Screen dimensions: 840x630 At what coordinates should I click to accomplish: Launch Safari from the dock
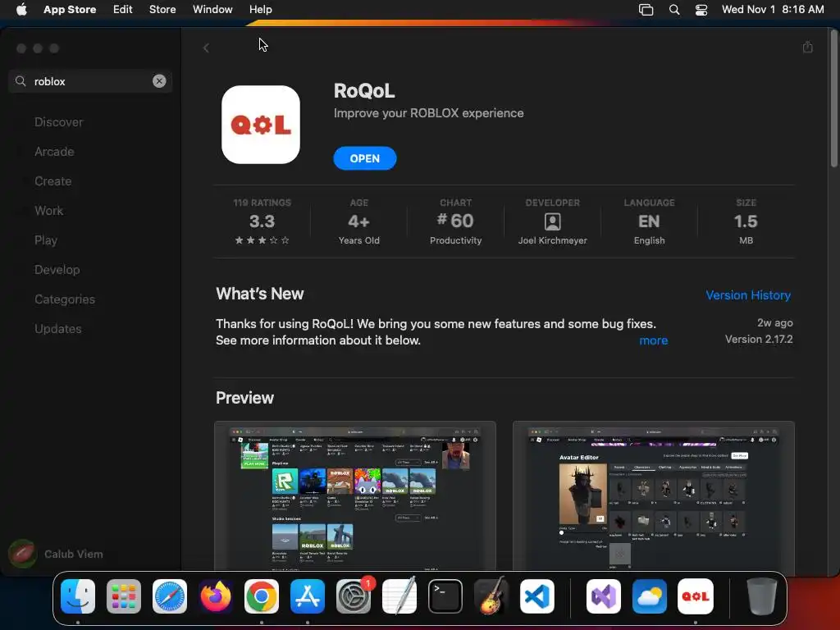pos(170,596)
